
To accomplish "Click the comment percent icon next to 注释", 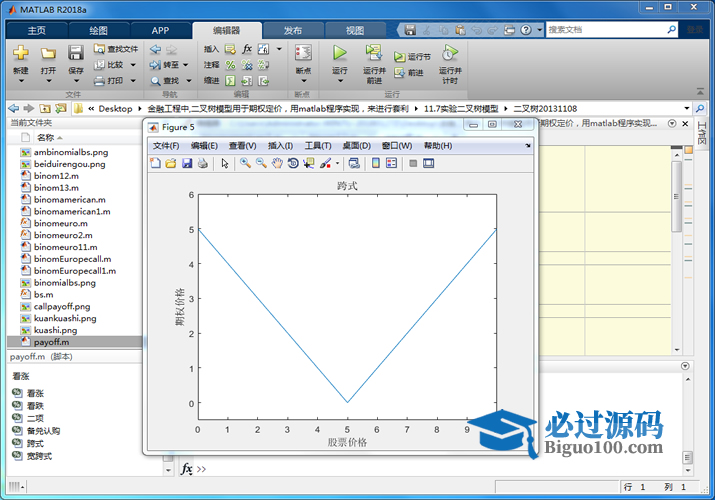I will click(230, 65).
